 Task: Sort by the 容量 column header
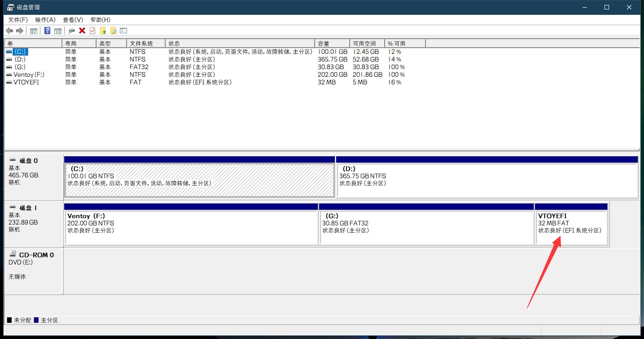pyautogui.click(x=332, y=44)
